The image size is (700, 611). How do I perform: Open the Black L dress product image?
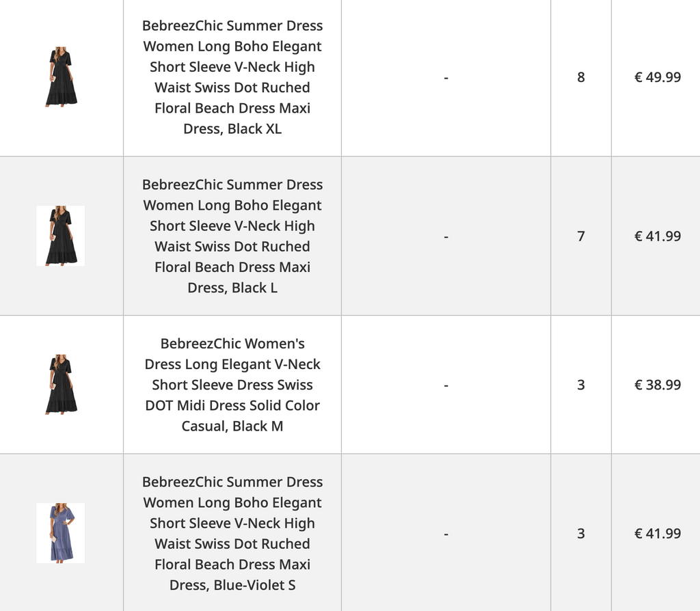coord(61,236)
